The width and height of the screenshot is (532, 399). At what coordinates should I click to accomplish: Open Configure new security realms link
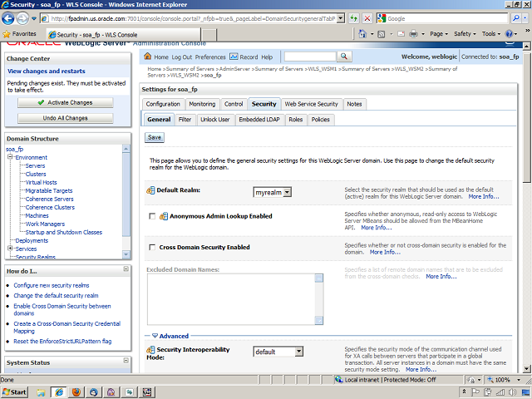51,285
